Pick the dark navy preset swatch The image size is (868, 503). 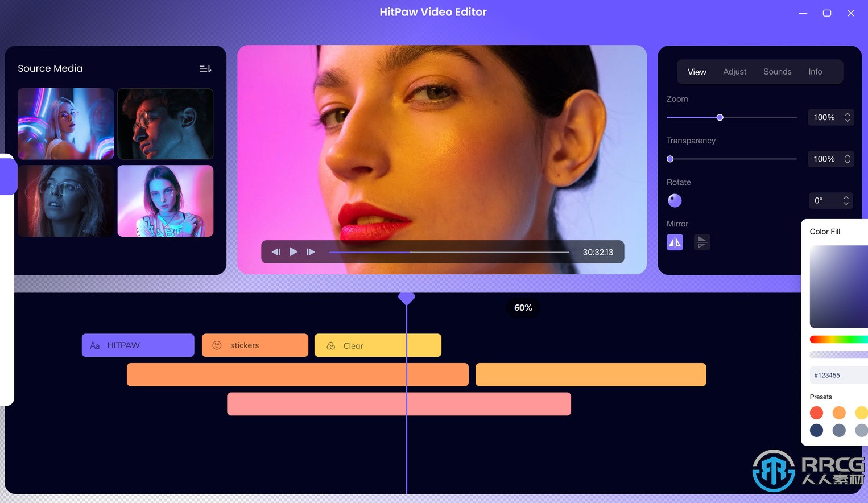[816, 430]
